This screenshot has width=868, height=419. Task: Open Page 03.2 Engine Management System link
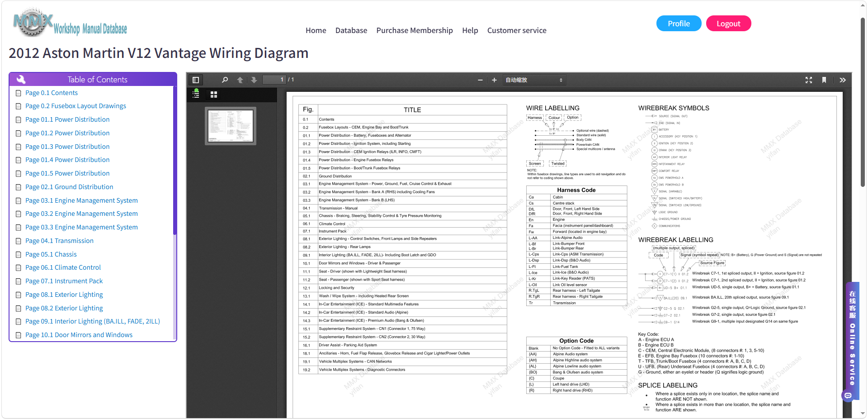81,214
